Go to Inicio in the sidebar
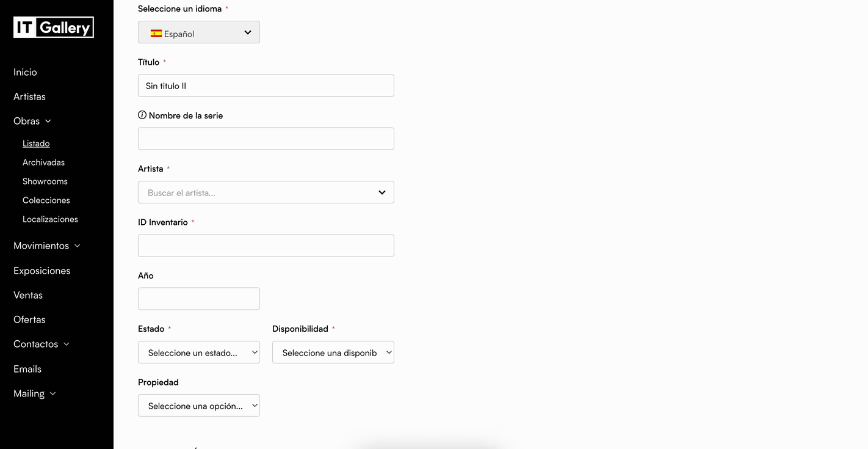Screen dimensions: 868x449 pos(25,72)
